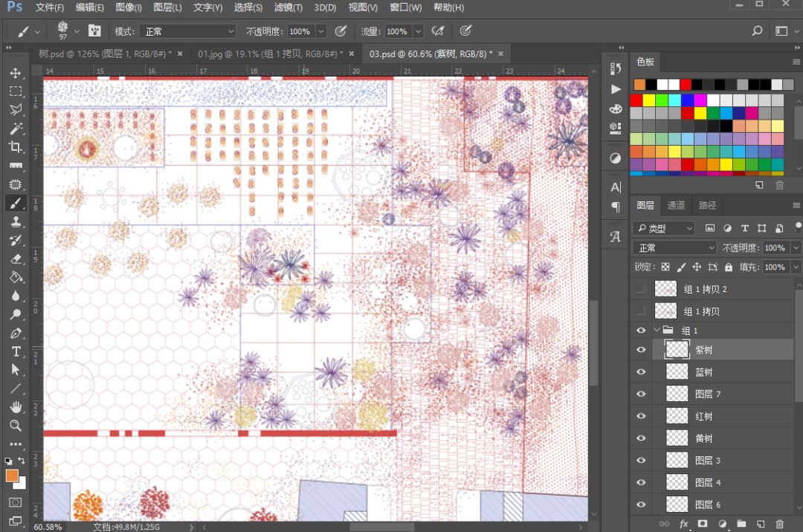Open the flow 流量 dropdown arrow

(x=418, y=31)
